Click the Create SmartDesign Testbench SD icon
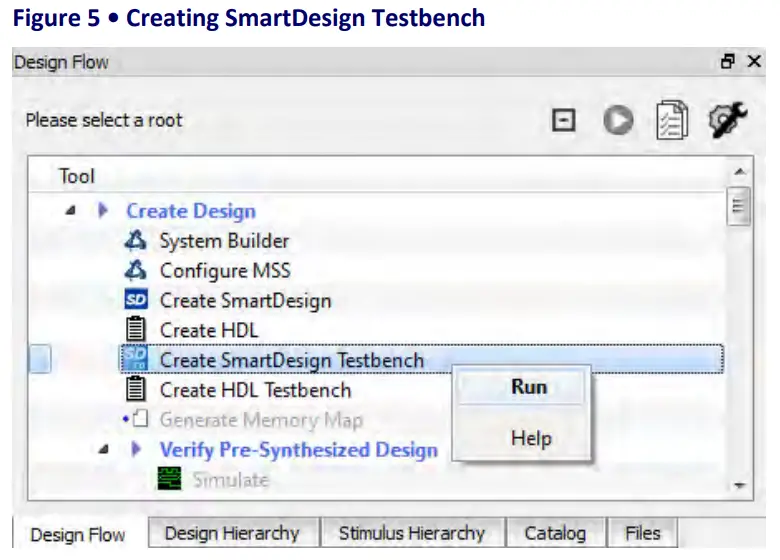Screen dimensions: 780x560 click(135, 359)
